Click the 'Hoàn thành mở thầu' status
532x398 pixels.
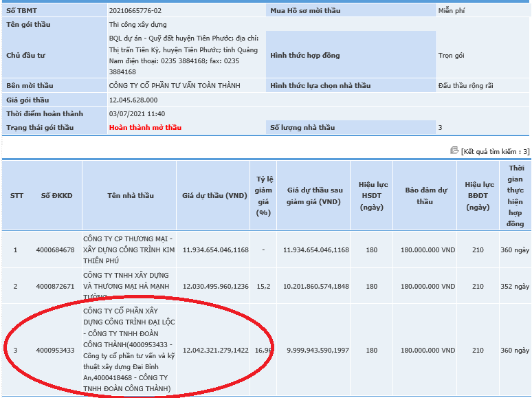[x=145, y=128]
